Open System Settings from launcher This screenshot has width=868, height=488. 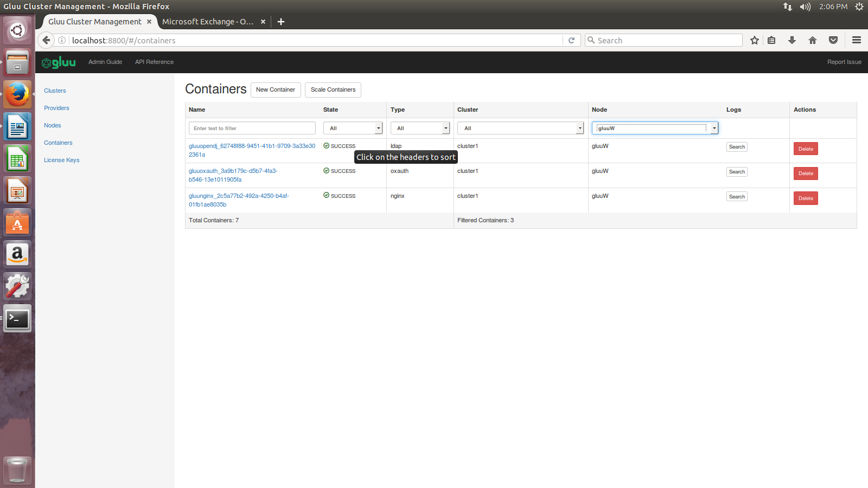click(17, 286)
